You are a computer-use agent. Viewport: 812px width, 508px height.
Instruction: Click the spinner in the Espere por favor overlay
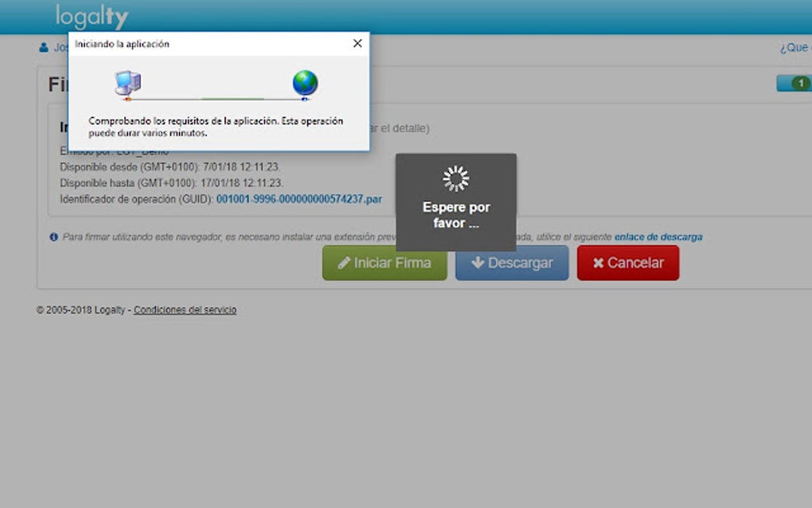click(x=455, y=178)
